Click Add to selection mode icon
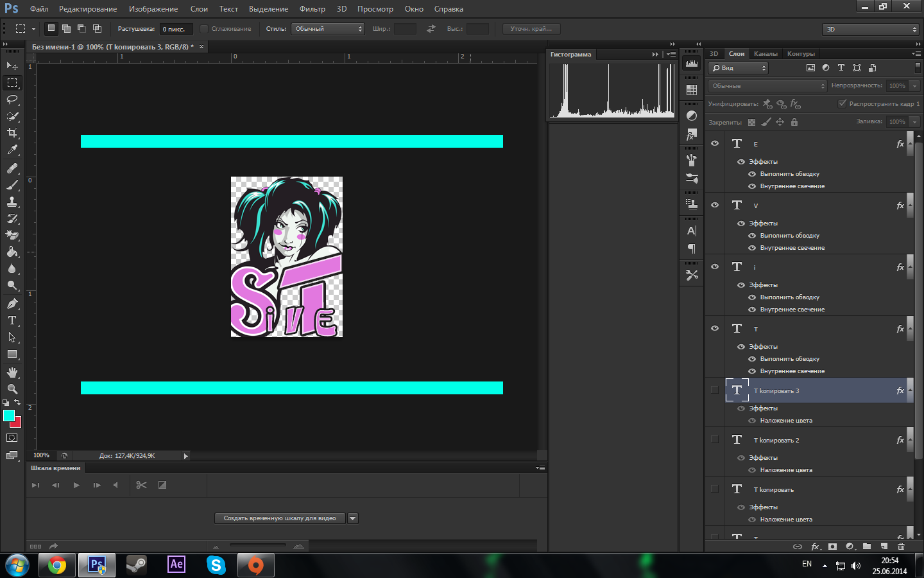 [66, 28]
